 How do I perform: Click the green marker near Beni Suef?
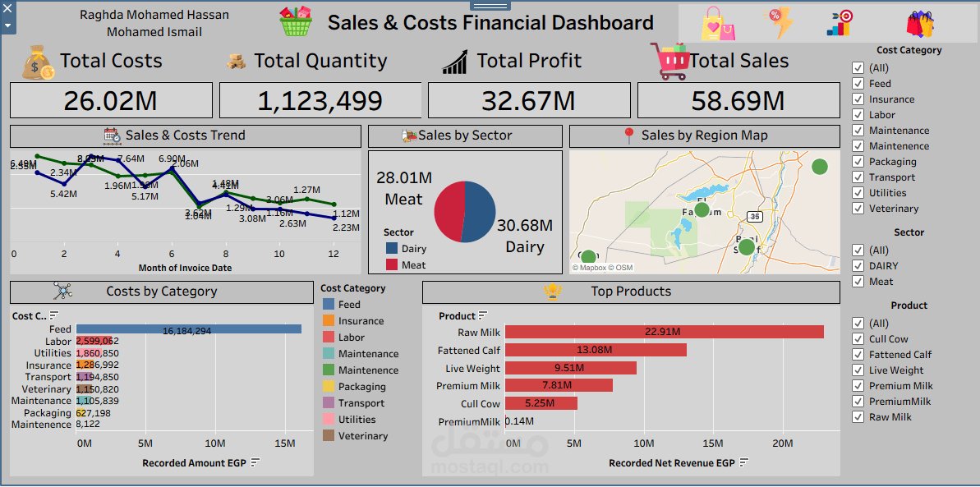746,247
